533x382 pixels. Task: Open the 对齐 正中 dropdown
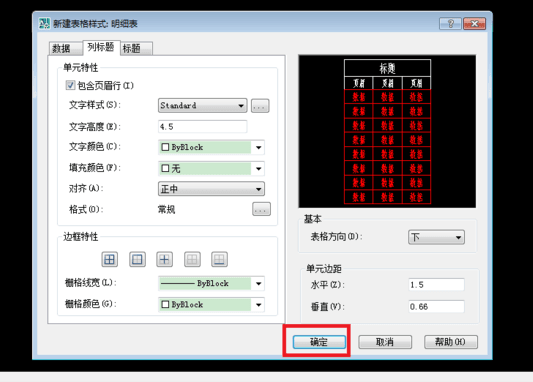(x=211, y=189)
